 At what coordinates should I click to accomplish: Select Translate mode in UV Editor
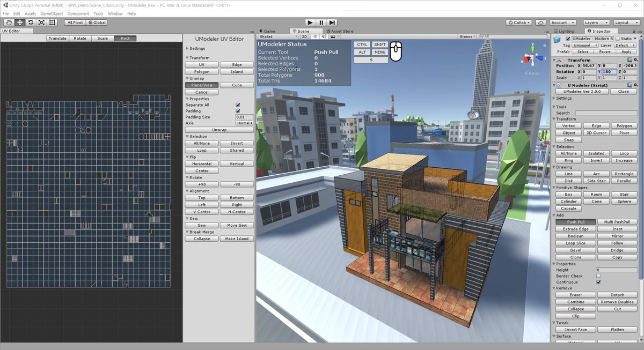click(x=57, y=39)
